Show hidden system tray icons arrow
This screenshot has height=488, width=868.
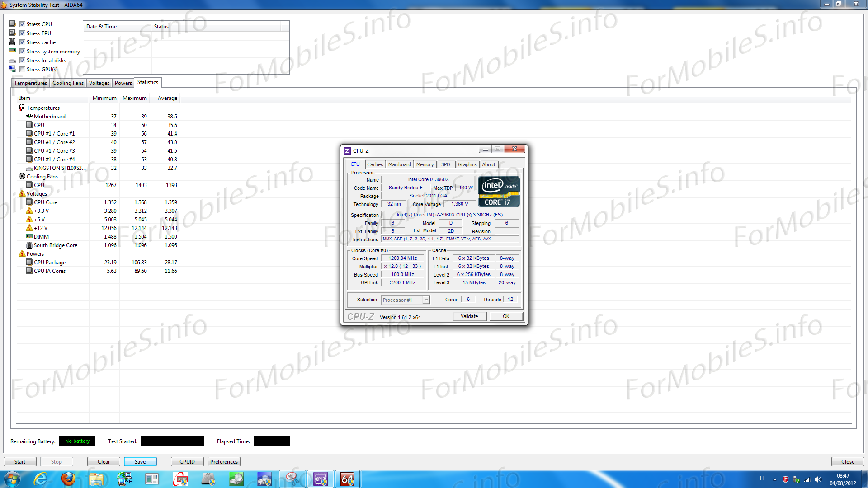(774, 479)
